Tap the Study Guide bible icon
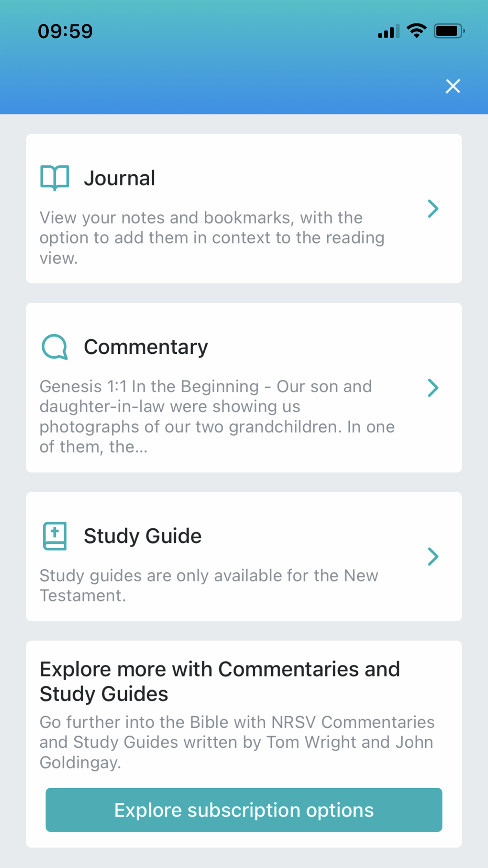 (55, 536)
